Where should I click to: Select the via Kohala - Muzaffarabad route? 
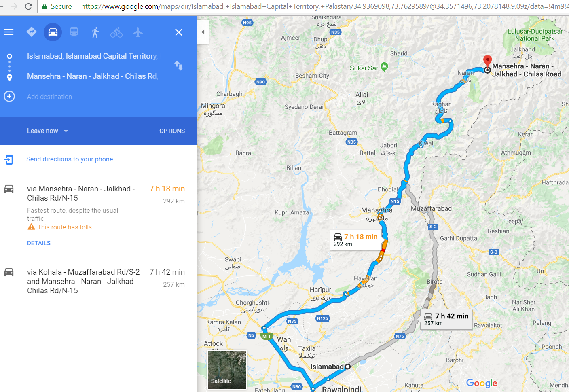coord(98,284)
